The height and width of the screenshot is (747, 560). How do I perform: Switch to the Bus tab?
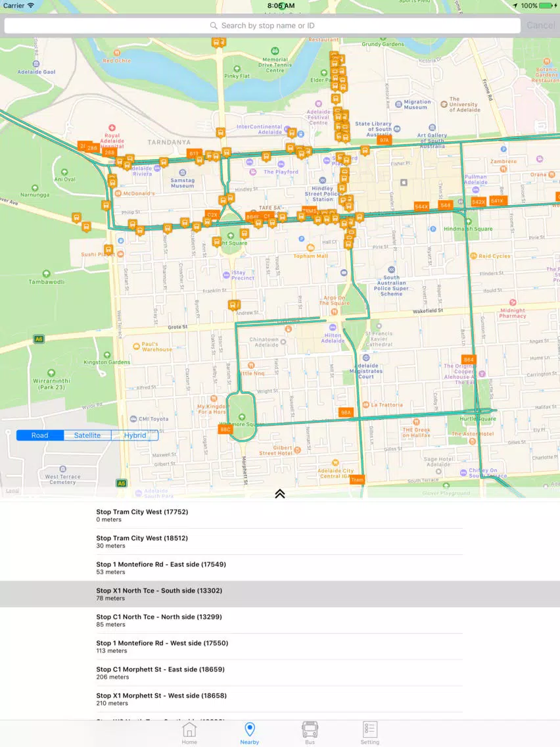point(310,733)
